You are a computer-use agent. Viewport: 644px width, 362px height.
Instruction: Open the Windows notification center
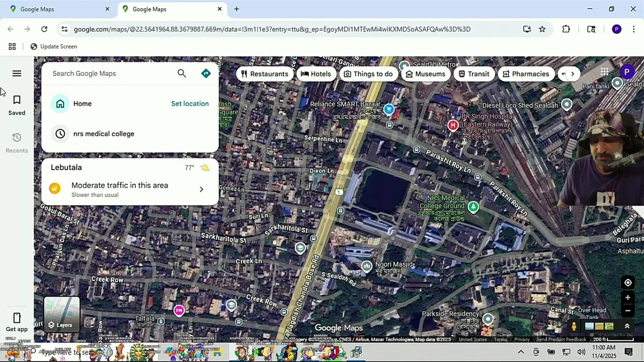[x=628, y=352]
